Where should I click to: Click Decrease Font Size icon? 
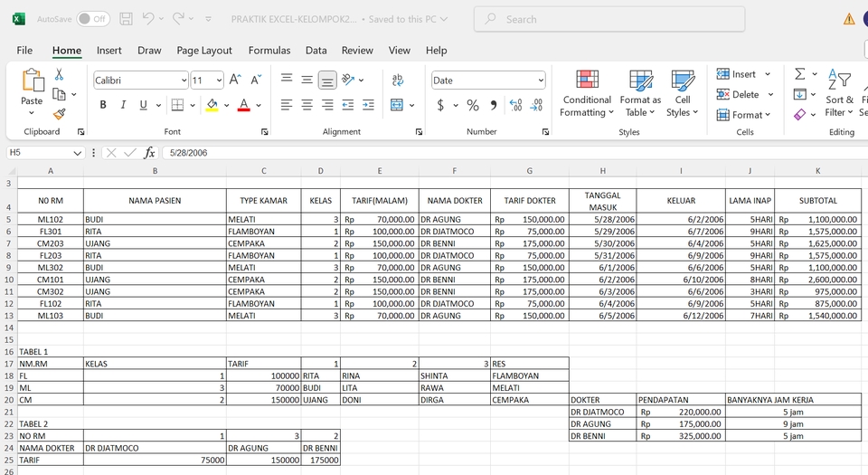(x=256, y=80)
